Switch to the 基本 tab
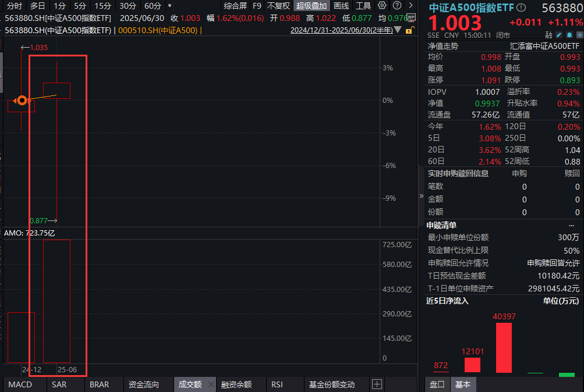Image resolution: width=584 pixels, height=392 pixels. tap(463, 384)
